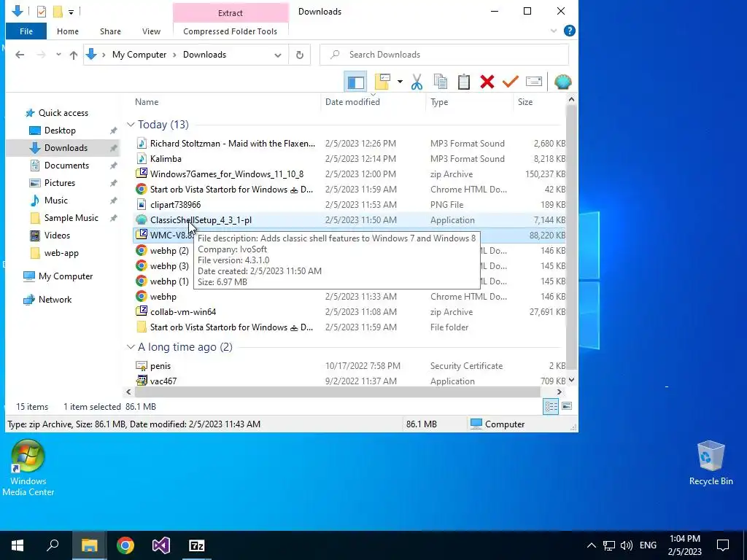Expand the ribbon with the chevron
This screenshot has width=747, height=560.
554,31
